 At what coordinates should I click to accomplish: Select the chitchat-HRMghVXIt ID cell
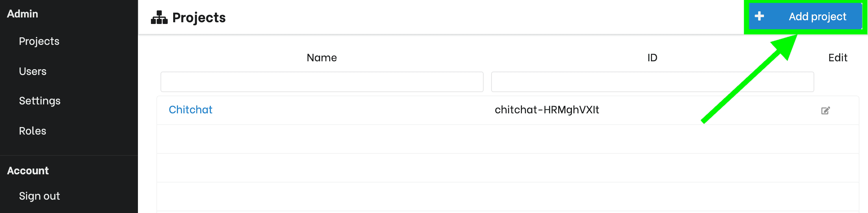click(x=547, y=110)
